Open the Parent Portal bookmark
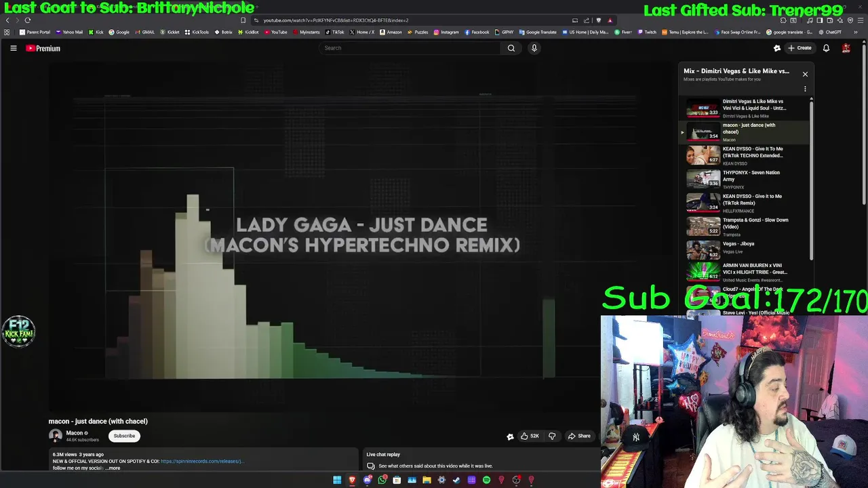 click(x=35, y=32)
